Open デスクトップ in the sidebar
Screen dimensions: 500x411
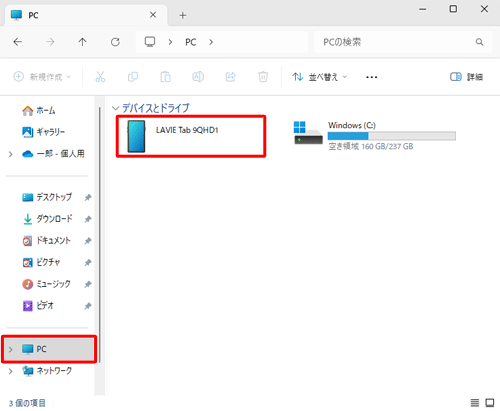[x=47, y=197]
